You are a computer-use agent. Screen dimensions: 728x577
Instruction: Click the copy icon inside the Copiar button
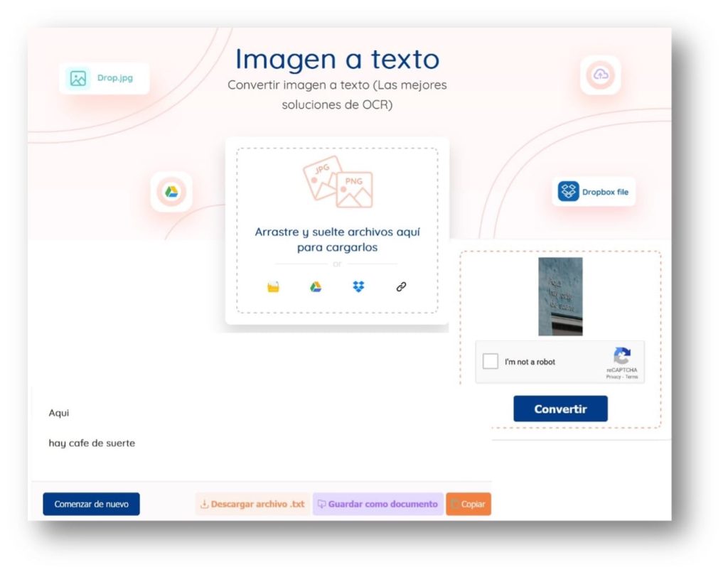[x=456, y=504]
